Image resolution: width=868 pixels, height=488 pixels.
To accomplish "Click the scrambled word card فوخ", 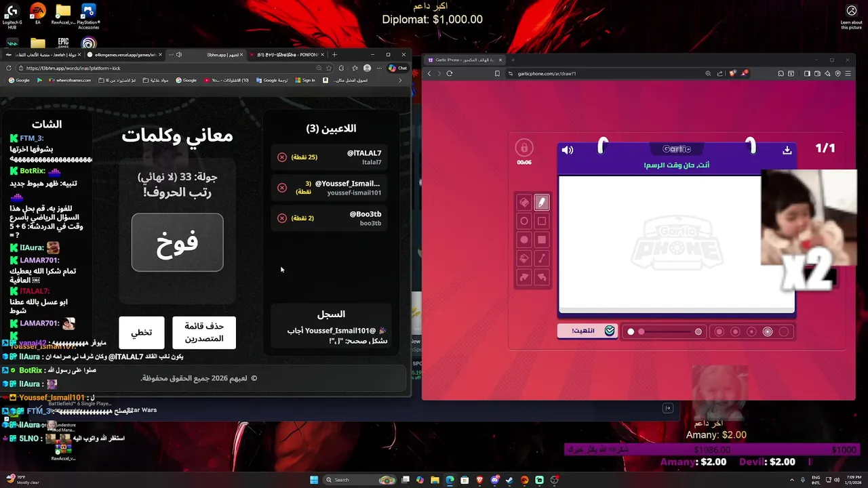I will [x=178, y=243].
